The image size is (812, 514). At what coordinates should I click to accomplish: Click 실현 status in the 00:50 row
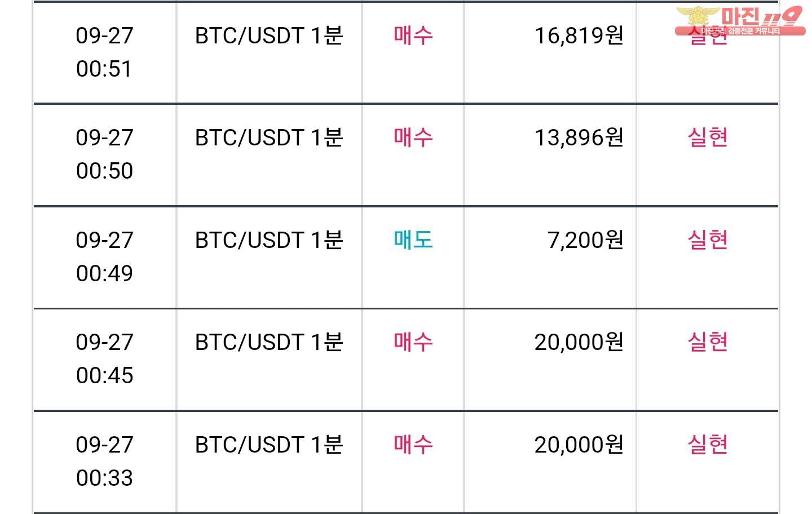pyautogui.click(x=708, y=138)
